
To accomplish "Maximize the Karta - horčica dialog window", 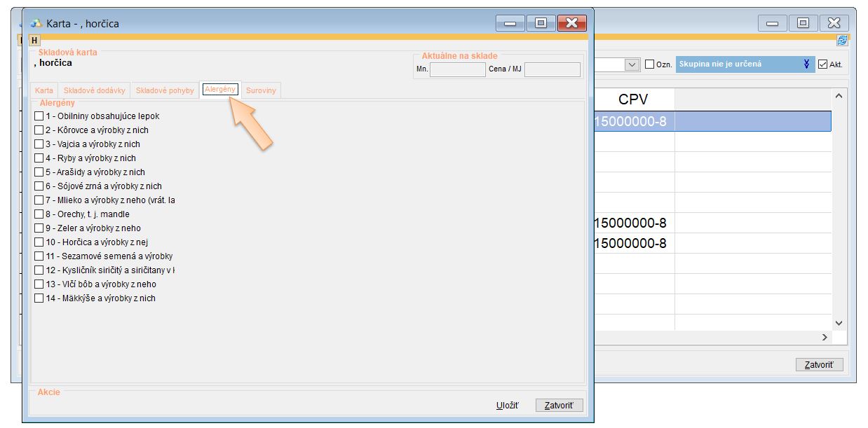I will point(541,23).
